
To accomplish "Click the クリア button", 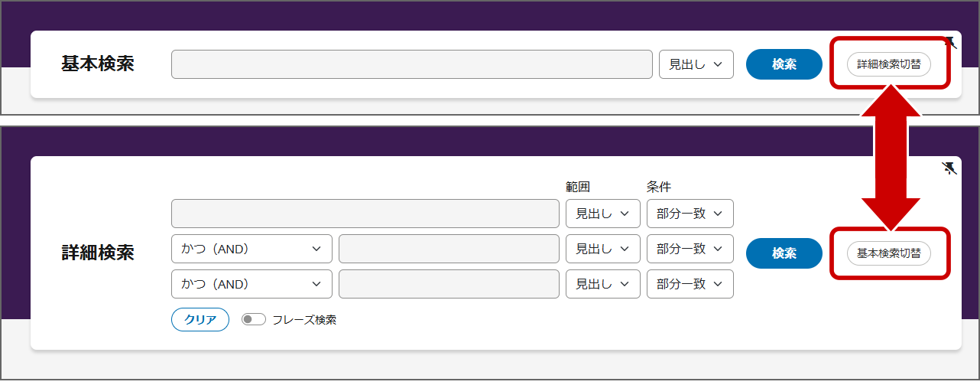I will pos(200,320).
